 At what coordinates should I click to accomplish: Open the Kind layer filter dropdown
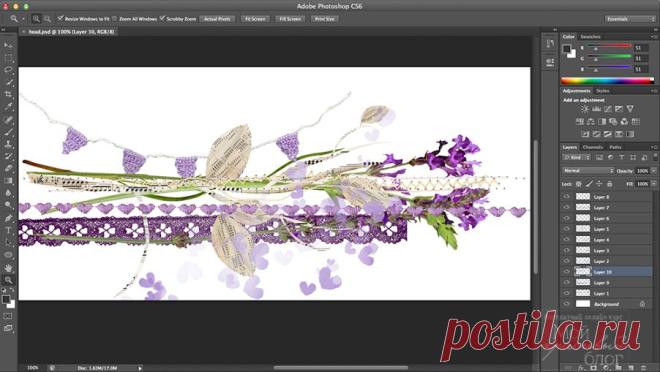click(x=575, y=157)
